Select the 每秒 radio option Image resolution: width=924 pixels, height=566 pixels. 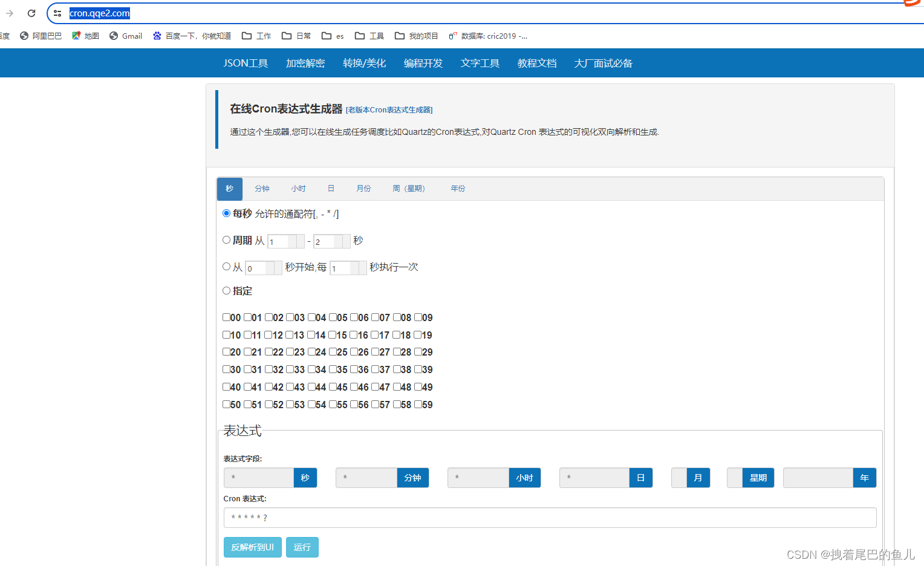point(226,213)
